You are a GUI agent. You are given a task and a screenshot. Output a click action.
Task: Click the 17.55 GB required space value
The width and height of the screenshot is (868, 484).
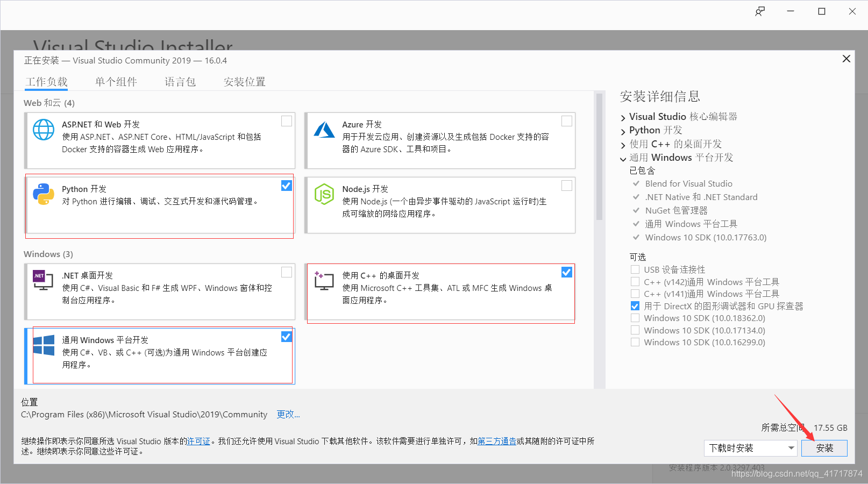pyautogui.click(x=830, y=428)
